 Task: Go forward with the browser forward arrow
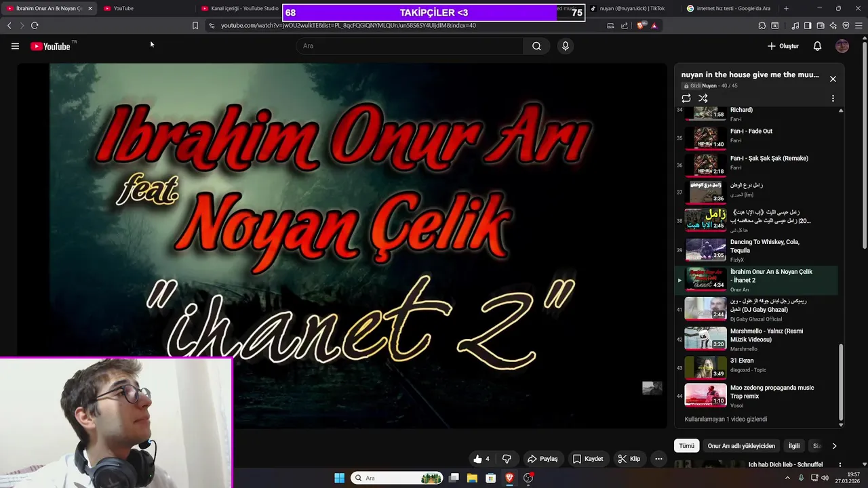coord(22,25)
